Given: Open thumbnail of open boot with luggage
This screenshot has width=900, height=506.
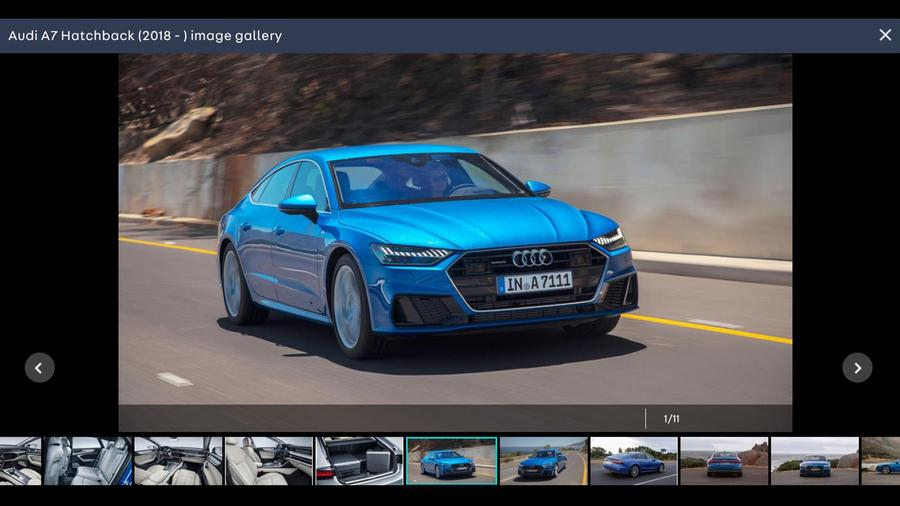Looking at the screenshot, I should click(x=359, y=461).
